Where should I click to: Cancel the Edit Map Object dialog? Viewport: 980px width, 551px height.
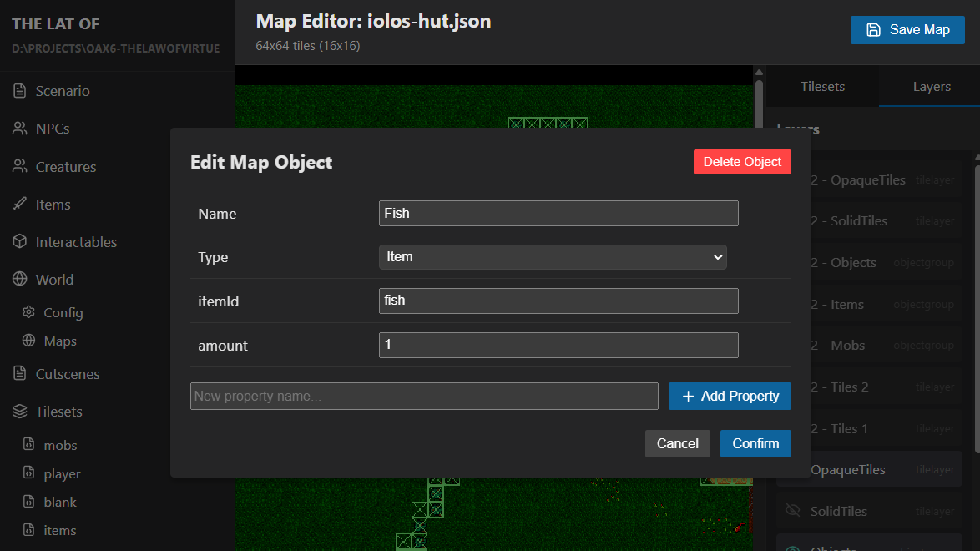point(678,443)
